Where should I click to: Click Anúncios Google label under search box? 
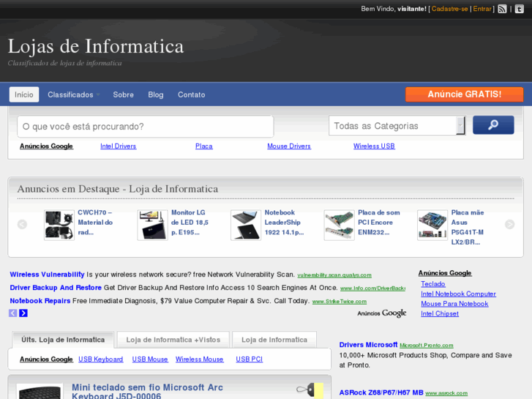point(46,146)
